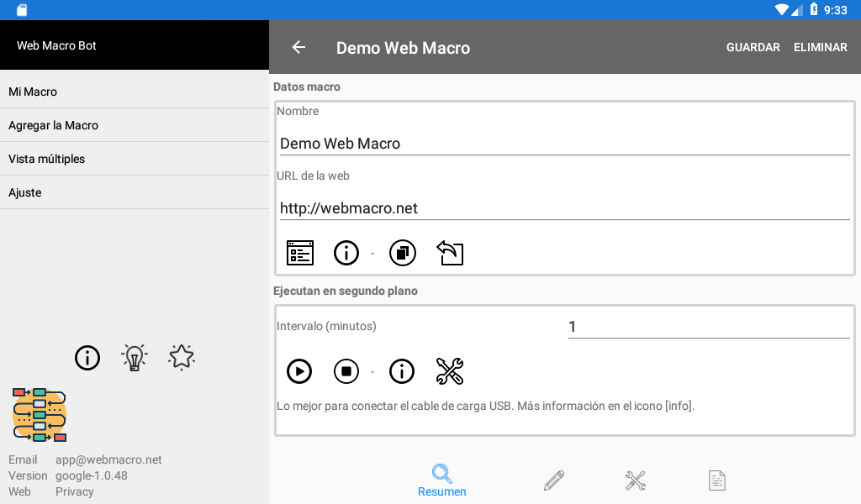Click the export share arrow icon

(451, 253)
